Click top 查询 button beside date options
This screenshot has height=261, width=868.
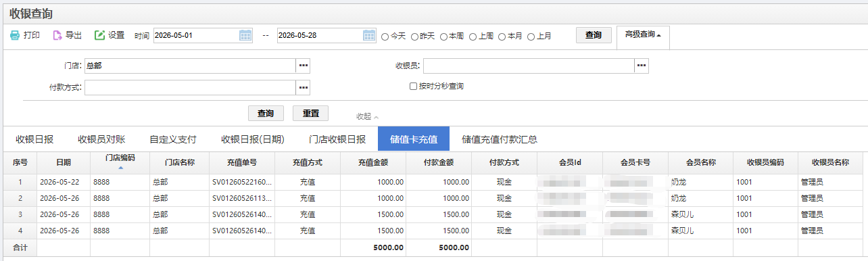click(x=594, y=35)
